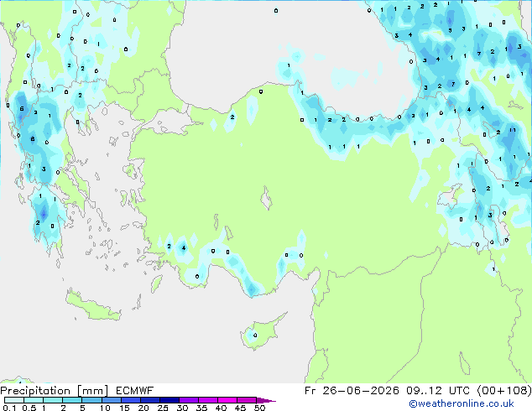
Task: Click the 25–30 mm dark blue legend box
Action: [x=170, y=400]
